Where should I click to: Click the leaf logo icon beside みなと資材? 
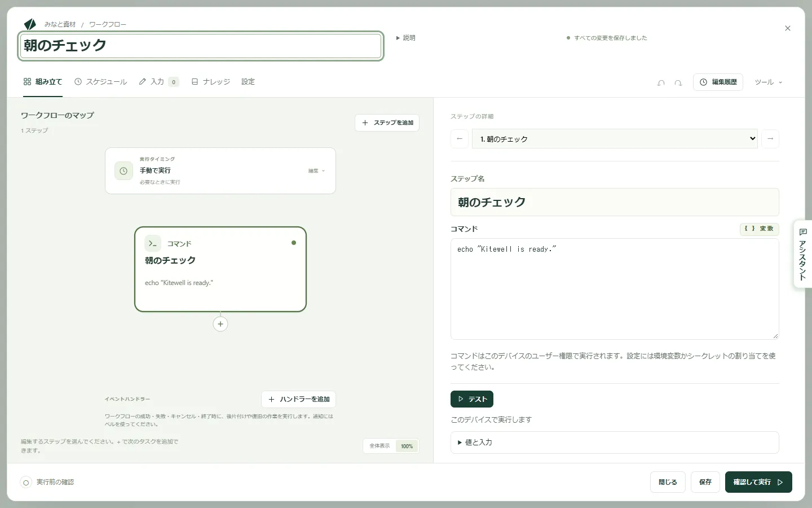30,24
